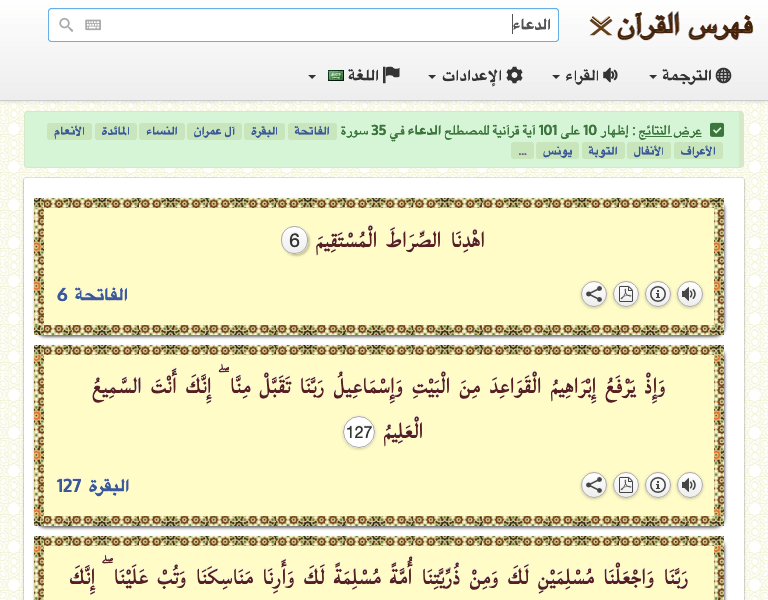Click the search magnifier icon

coord(66,25)
